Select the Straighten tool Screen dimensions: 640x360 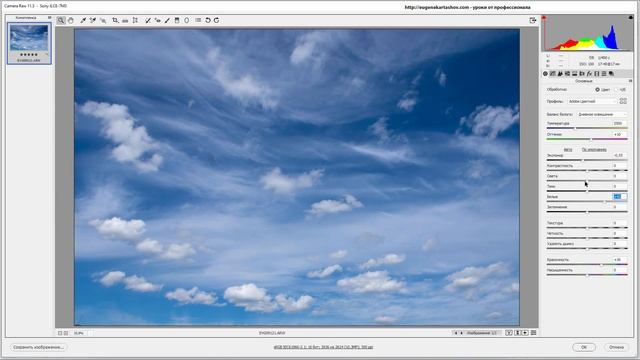(x=125, y=20)
